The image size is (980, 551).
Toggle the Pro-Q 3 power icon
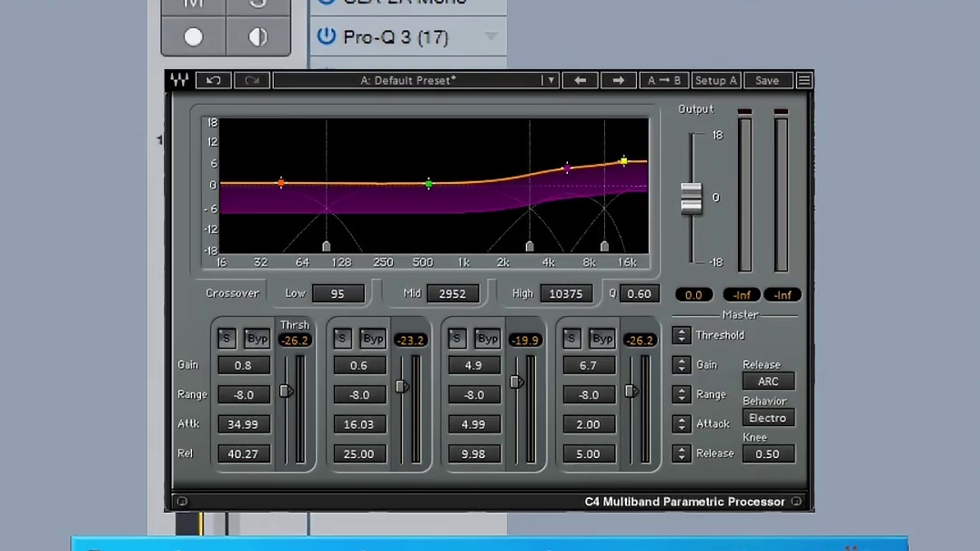[x=326, y=36]
